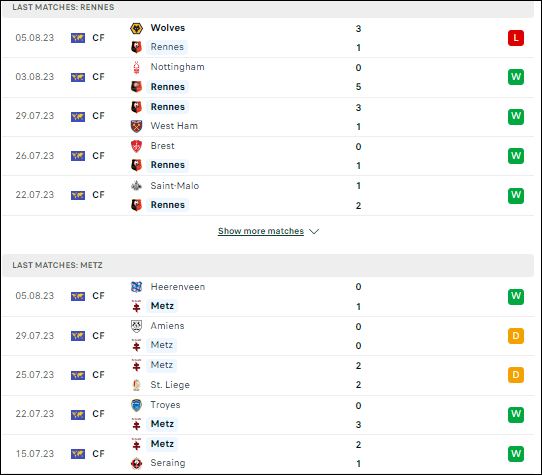Click the Heerenveen crest icon

(136, 287)
